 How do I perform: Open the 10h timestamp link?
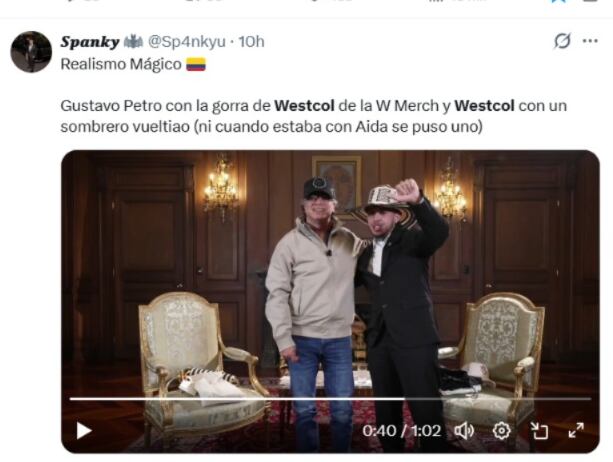[251, 41]
